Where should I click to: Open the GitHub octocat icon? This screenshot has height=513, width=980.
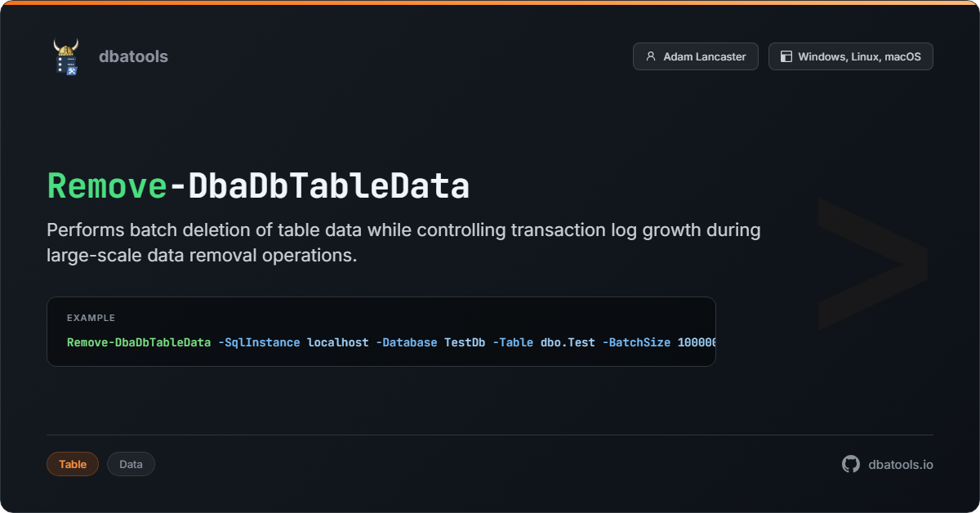[851, 464]
